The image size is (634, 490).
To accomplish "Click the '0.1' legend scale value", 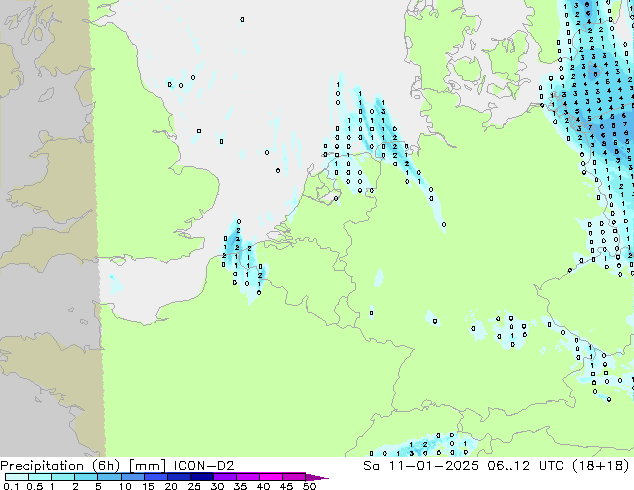I will pos(11,486).
